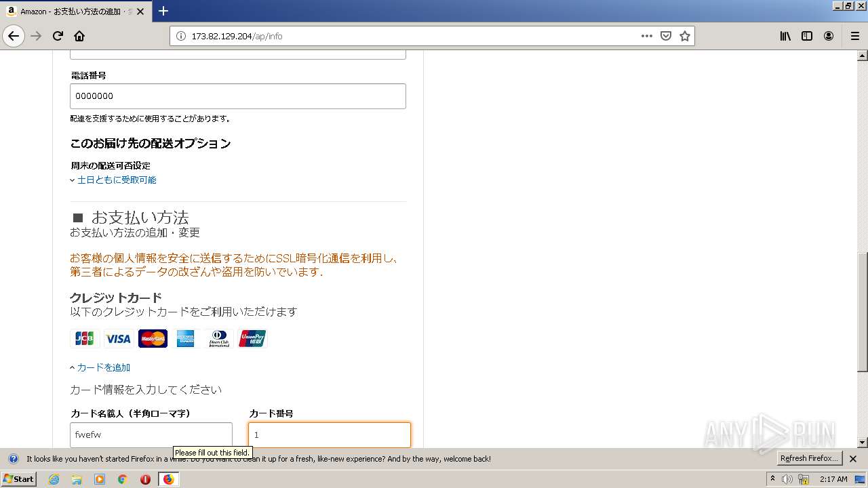Click the お支払い方法 heading text

pos(140,218)
